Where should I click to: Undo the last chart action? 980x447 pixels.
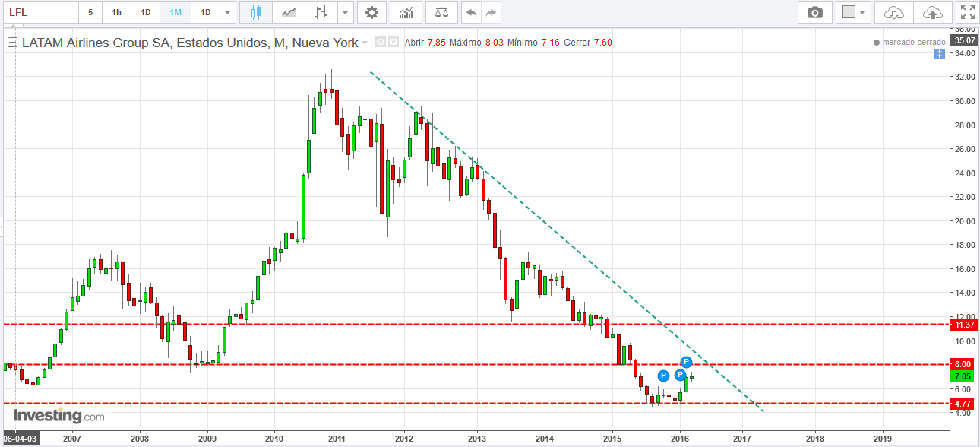472,12
